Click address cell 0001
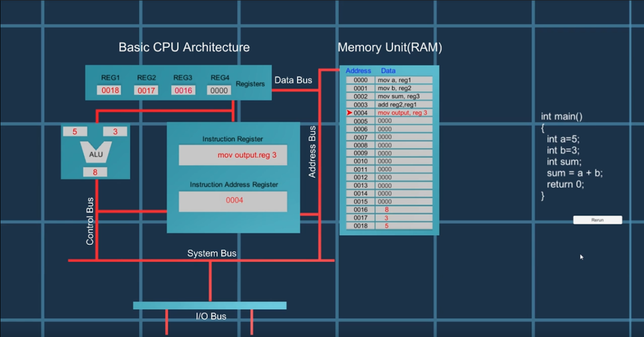The height and width of the screenshot is (337, 644). coord(360,88)
